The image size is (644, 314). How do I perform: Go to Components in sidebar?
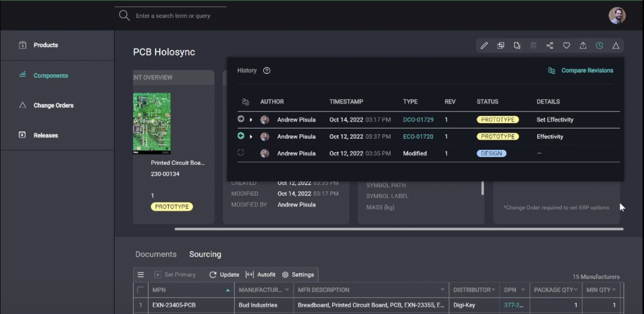[x=51, y=75]
